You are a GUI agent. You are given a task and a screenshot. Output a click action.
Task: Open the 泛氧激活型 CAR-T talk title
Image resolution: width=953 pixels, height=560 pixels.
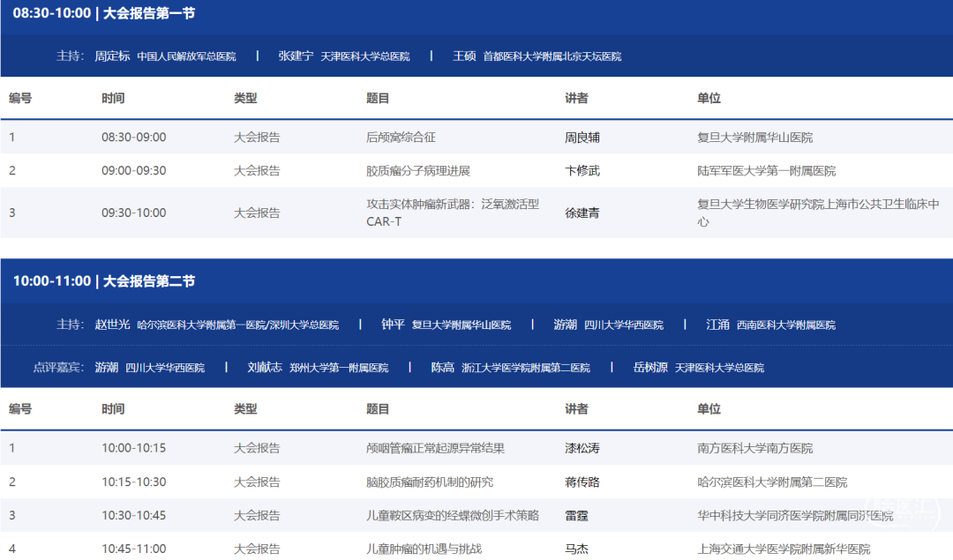click(452, 213)
